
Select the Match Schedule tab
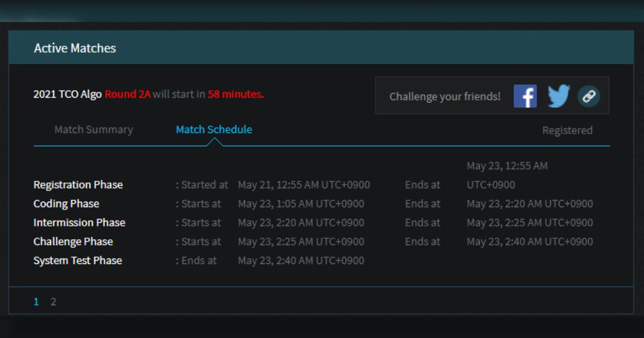point(214,130)
